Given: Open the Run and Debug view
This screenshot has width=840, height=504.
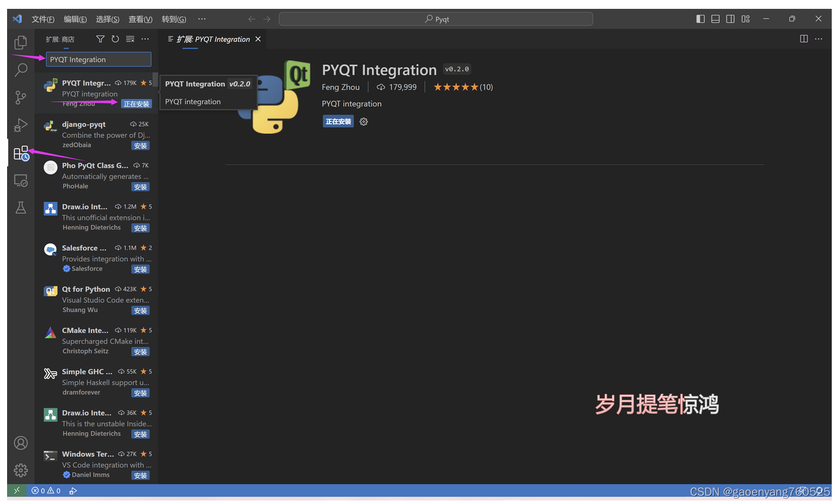Looking at the screenshot, I should [21, 125].
